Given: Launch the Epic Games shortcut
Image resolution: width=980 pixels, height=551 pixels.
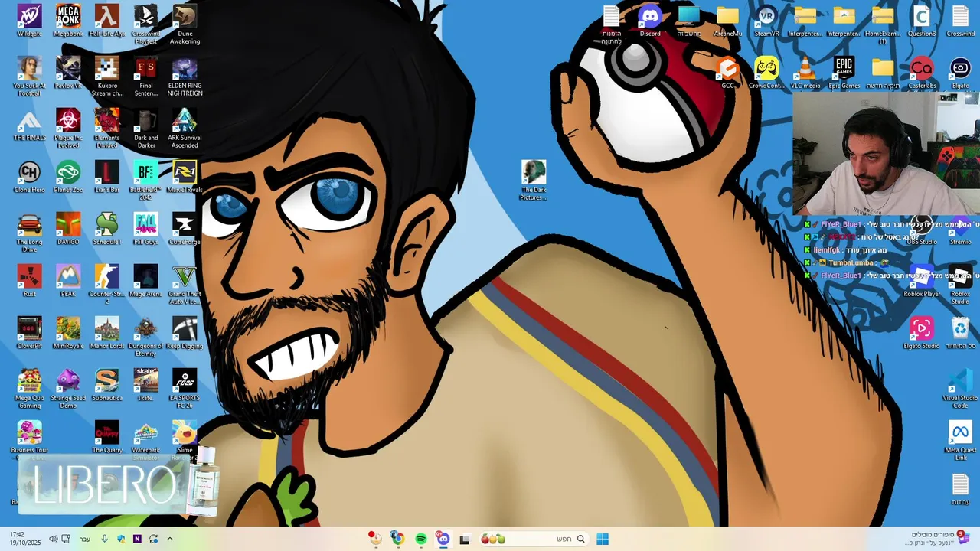Looking at the screenshot, I should point(844,73).
